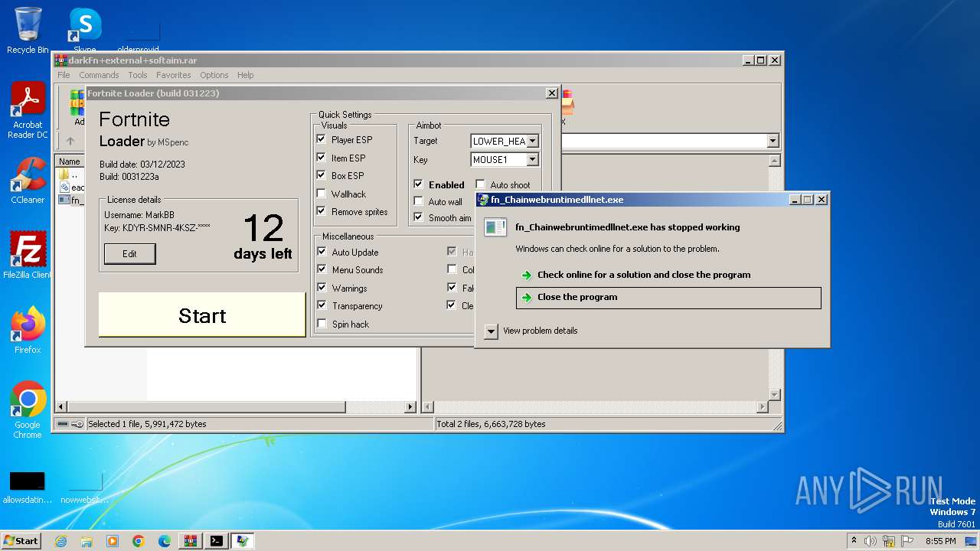Toggle the Box ESP checkbox
The width and height of the screenshot is (980, 551).
[x=321, y=175]
